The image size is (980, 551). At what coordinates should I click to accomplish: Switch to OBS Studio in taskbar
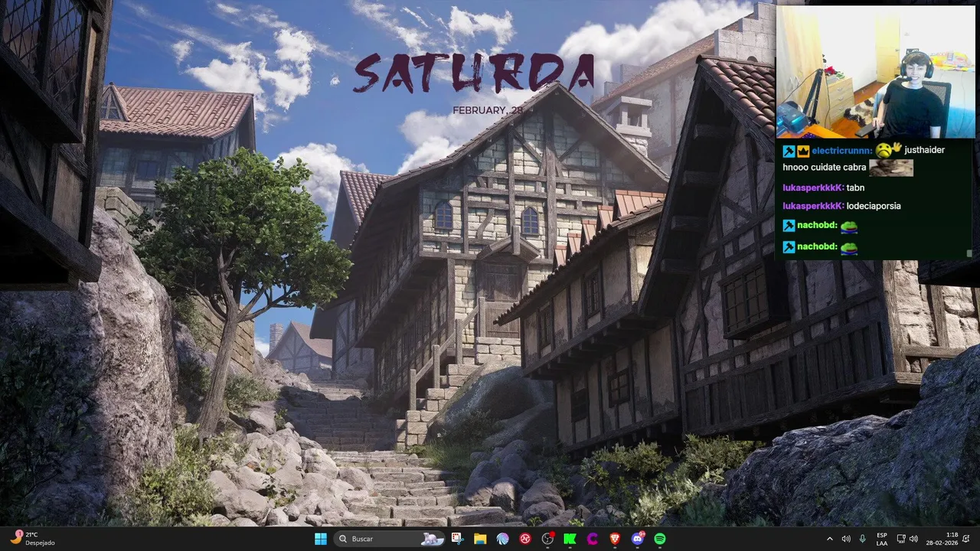coord(548,539)
